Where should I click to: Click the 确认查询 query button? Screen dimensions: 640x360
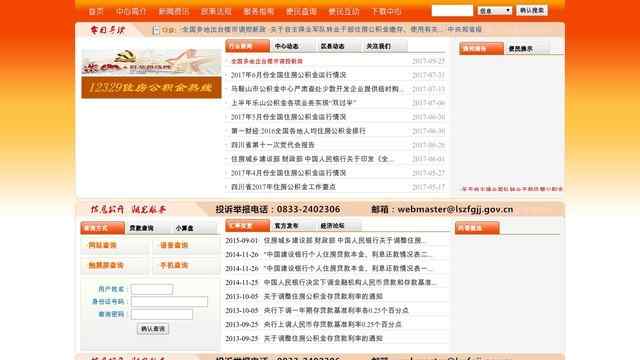(x=153, y=329)
